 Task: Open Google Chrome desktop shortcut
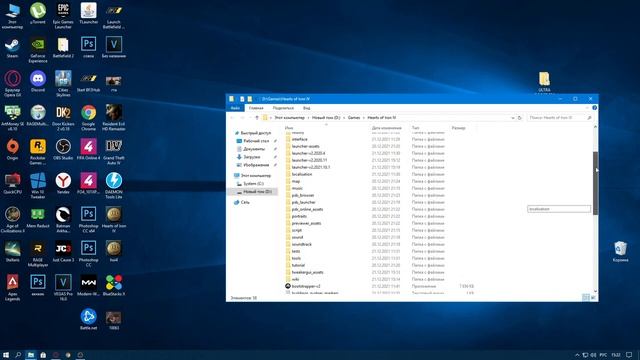(88, 118)
